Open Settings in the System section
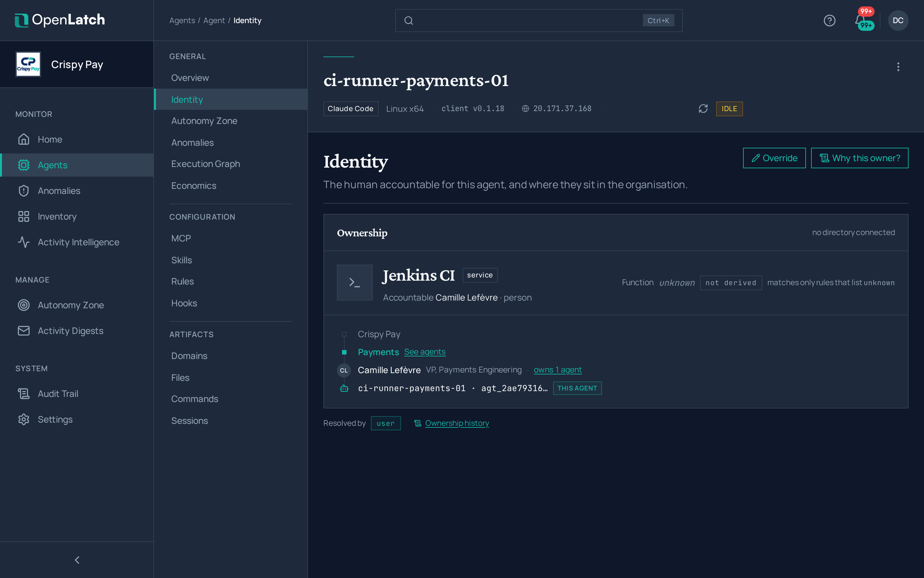The height and width of the screenshot is (578, 924). [x=77, y=419]
